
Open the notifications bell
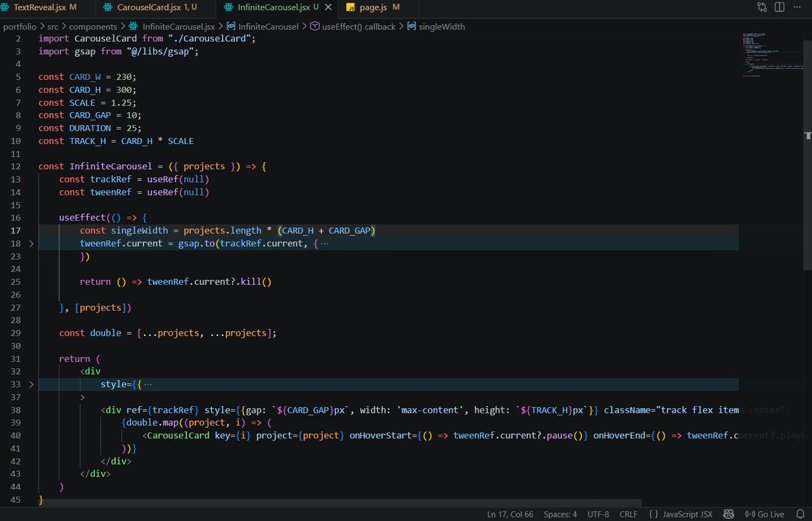click(800, 514)
